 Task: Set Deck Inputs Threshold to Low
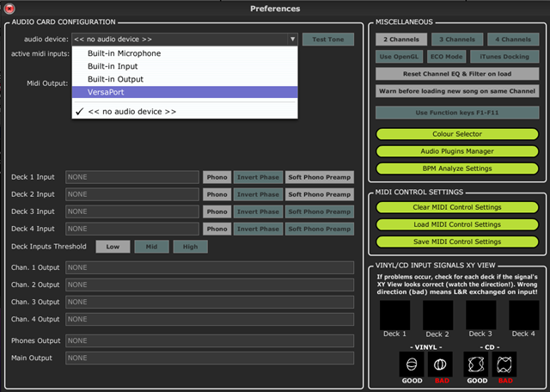[x=113, y=247]
